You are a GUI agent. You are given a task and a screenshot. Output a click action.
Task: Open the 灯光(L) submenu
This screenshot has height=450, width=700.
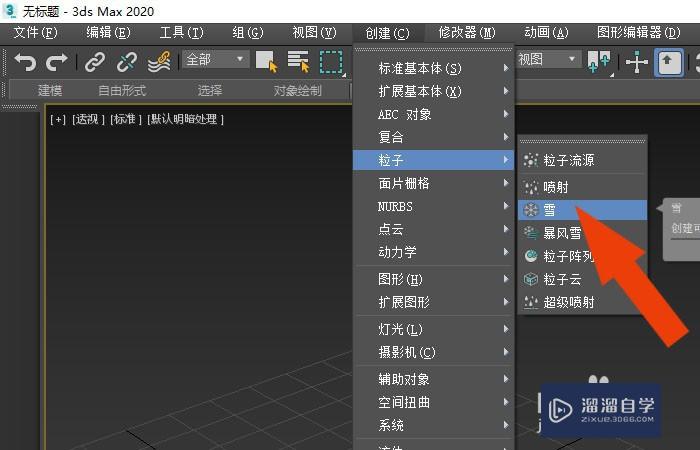coord(433,329)
